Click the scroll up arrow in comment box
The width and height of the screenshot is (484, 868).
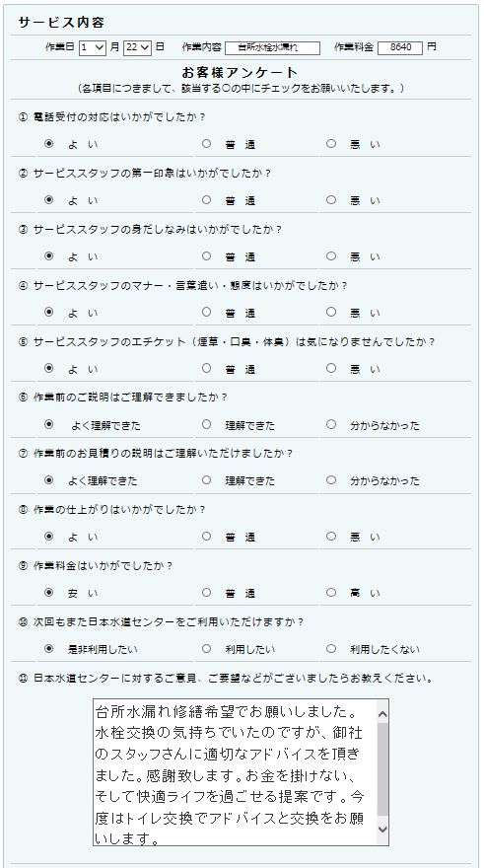[x=382, y=713]
